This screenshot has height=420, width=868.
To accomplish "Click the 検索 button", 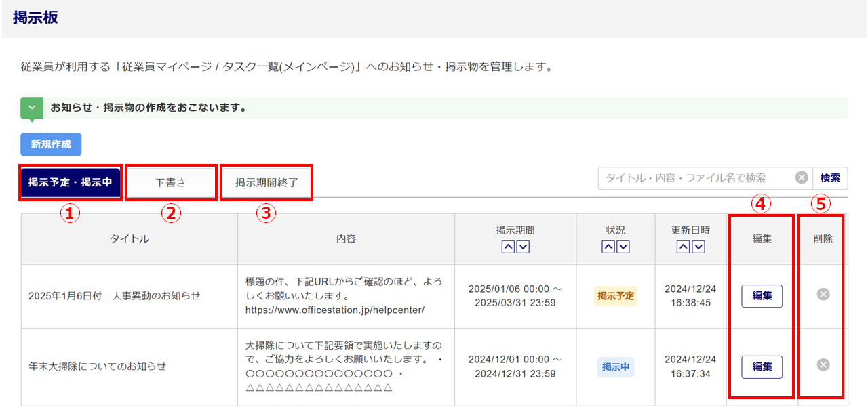I will click(830, 178).
